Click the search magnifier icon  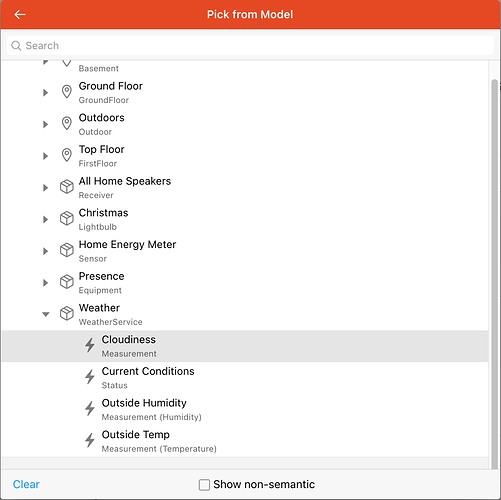click(x=16, y=46)
